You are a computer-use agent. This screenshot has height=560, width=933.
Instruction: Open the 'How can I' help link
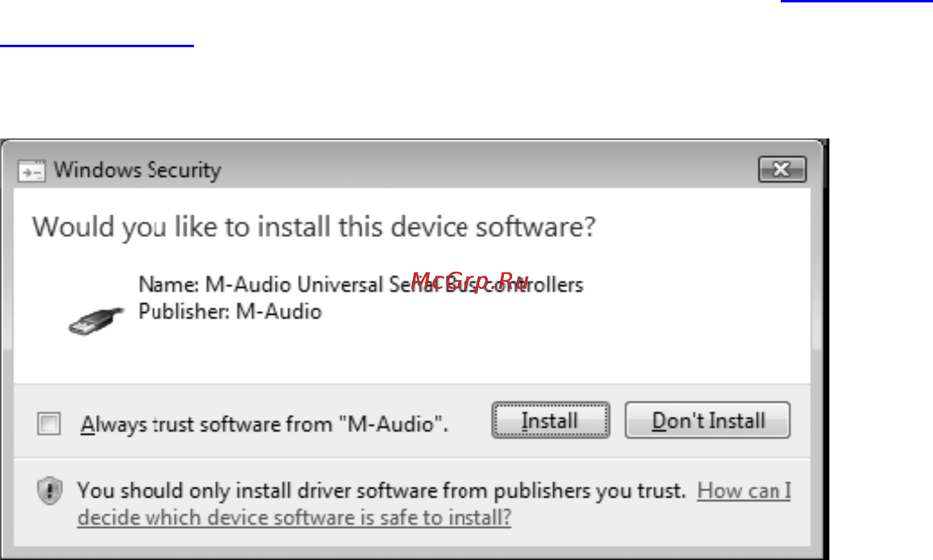[744, 491]
